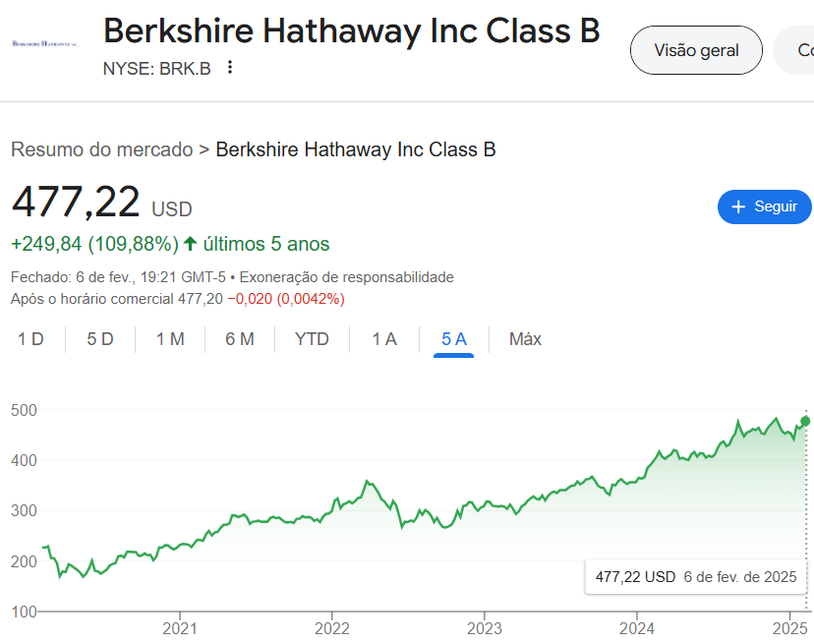The image size is (814, 644).
Task: Click the green dot at the chart's end
Action: coord(805,421)
